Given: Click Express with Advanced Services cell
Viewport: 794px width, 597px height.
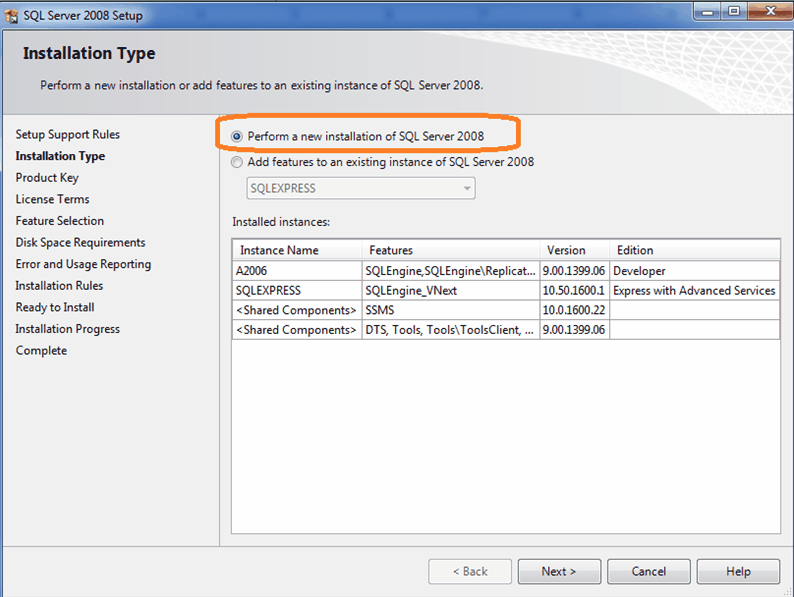Looking at the screenshot, I should pos(695,291).
